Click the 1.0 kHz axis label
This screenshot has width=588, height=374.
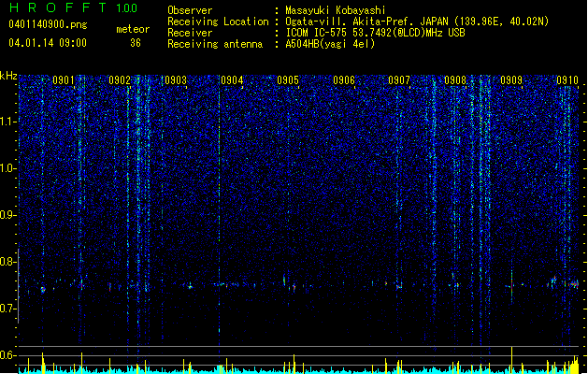point(8,168)
